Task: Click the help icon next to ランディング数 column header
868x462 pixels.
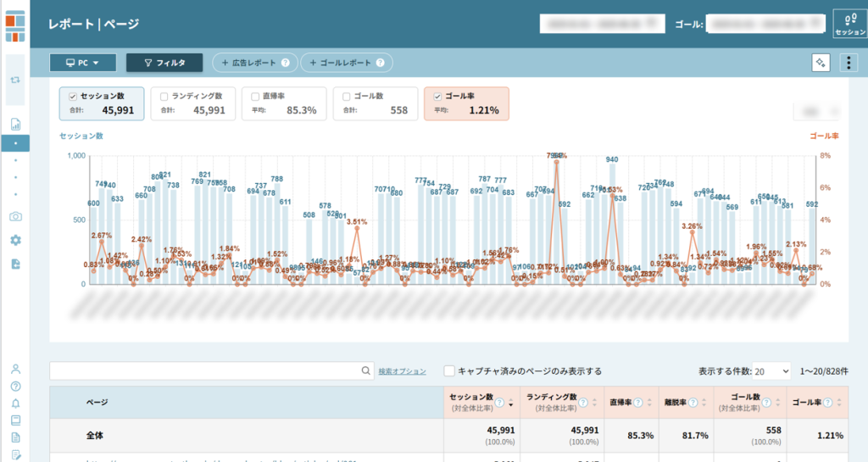Action: pos(583,403)
